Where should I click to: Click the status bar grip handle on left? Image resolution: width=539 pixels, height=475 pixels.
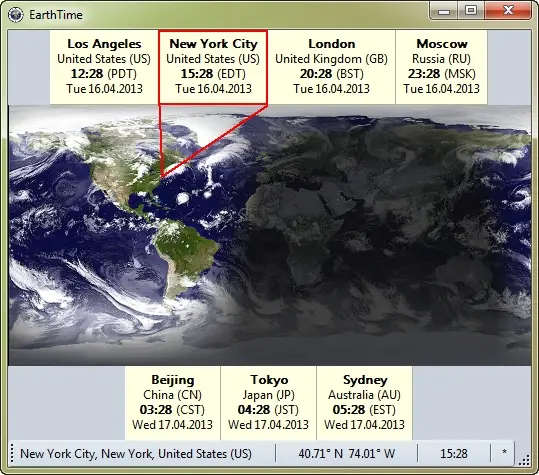point(12,453)
